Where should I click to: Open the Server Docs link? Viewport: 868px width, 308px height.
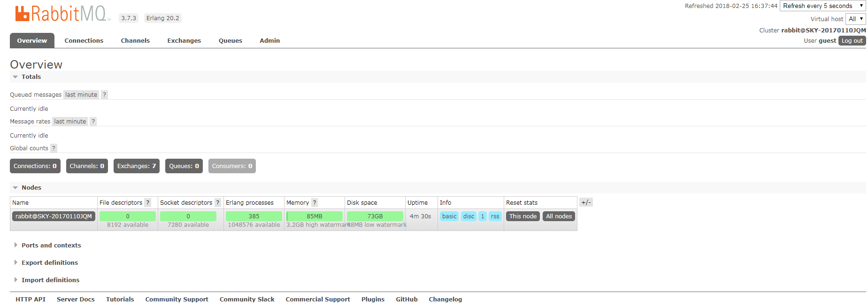click(76, 300)
